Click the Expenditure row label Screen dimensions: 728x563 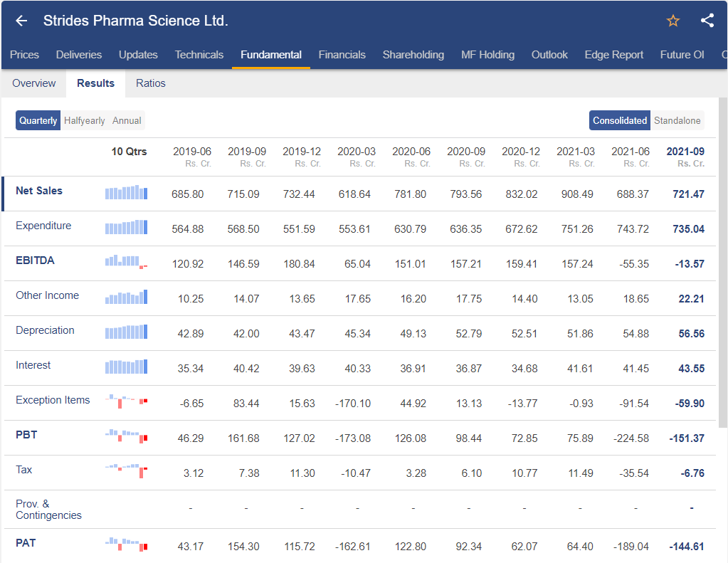coord(43,226)
